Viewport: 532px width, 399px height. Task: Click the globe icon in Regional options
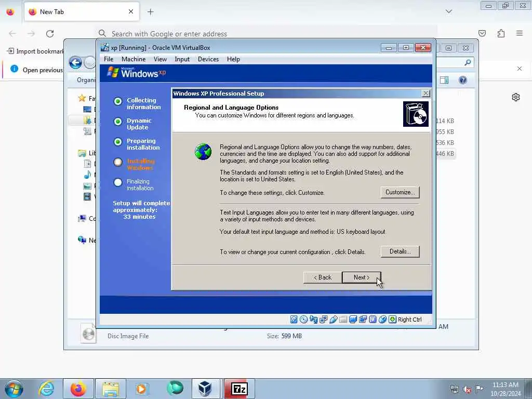203,152
